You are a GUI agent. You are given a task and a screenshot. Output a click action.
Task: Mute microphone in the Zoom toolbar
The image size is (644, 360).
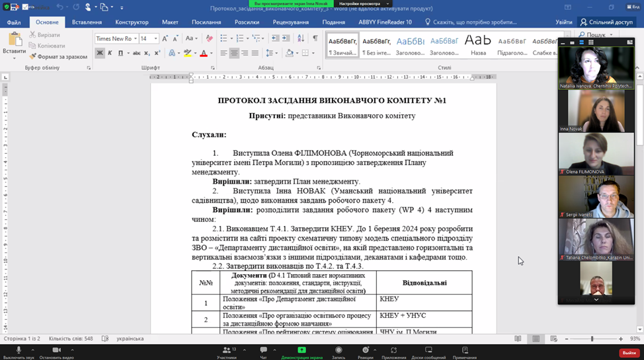[x=19, y=351]
